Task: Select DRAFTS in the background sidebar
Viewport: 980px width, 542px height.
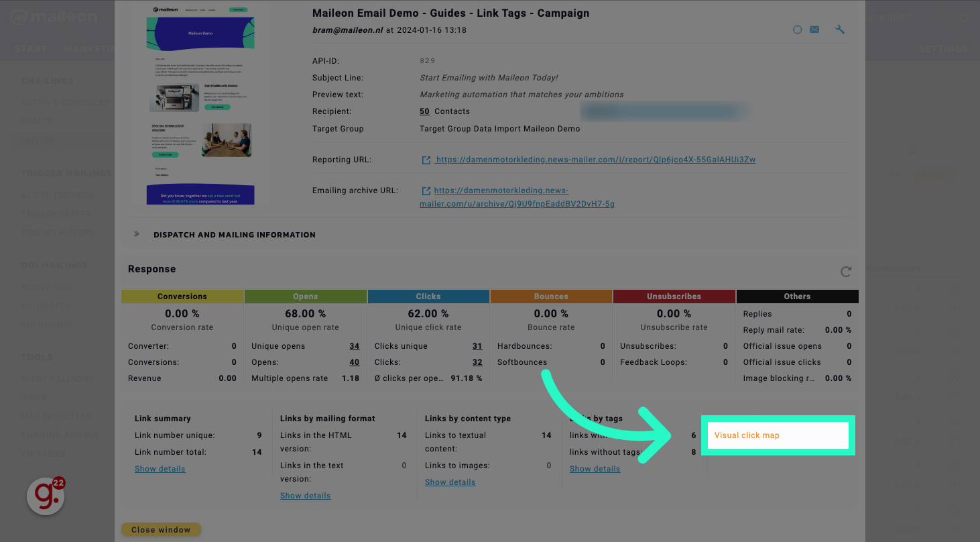Action: 37,121
